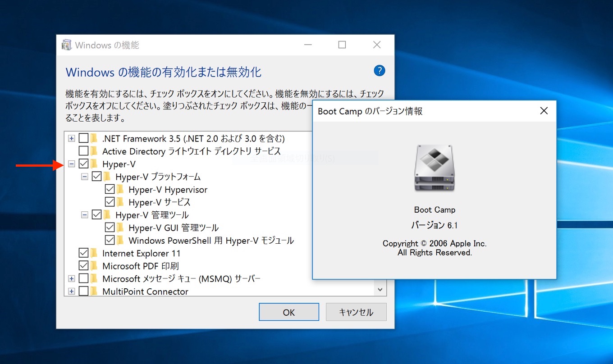Viewport: 613px width, 364px height.
Task: Select the Hyper-V サービス label
Action: tap(159, 202)
